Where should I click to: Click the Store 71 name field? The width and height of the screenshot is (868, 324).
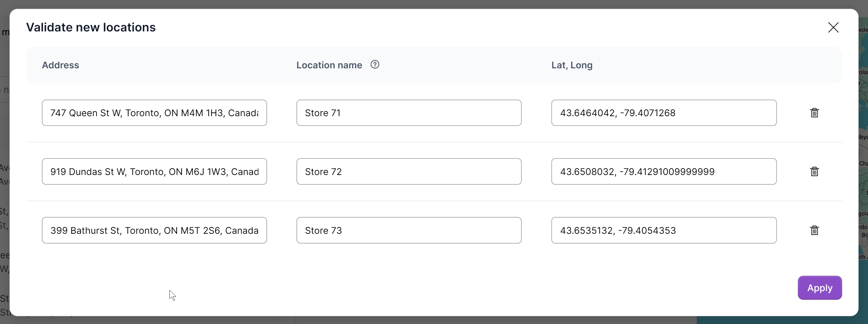tap(409, 113)
